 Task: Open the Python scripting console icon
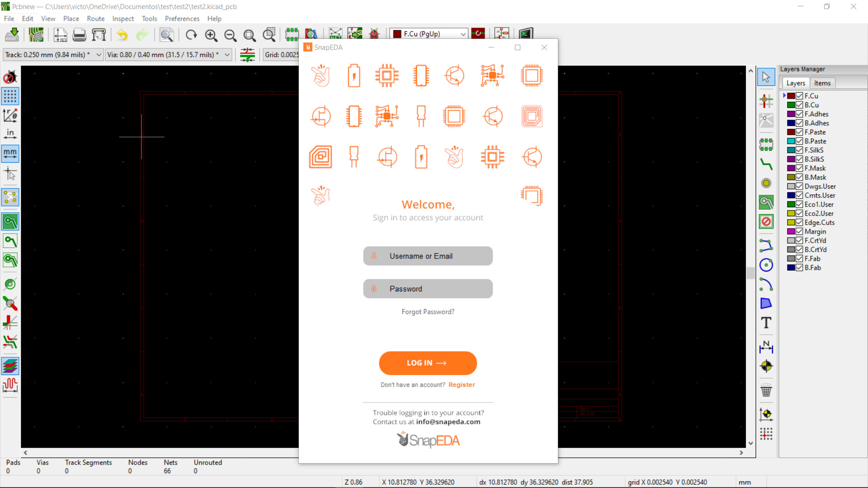[526, 34]
